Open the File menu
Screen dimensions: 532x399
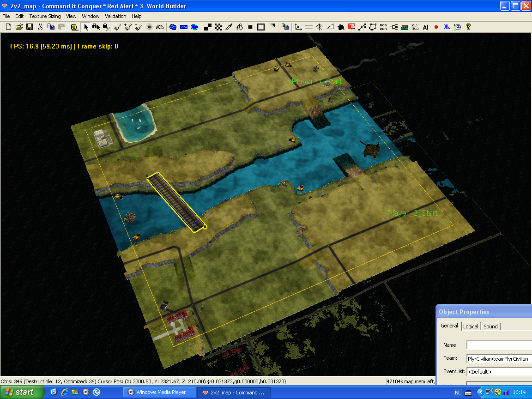click(x=6, y=16)
